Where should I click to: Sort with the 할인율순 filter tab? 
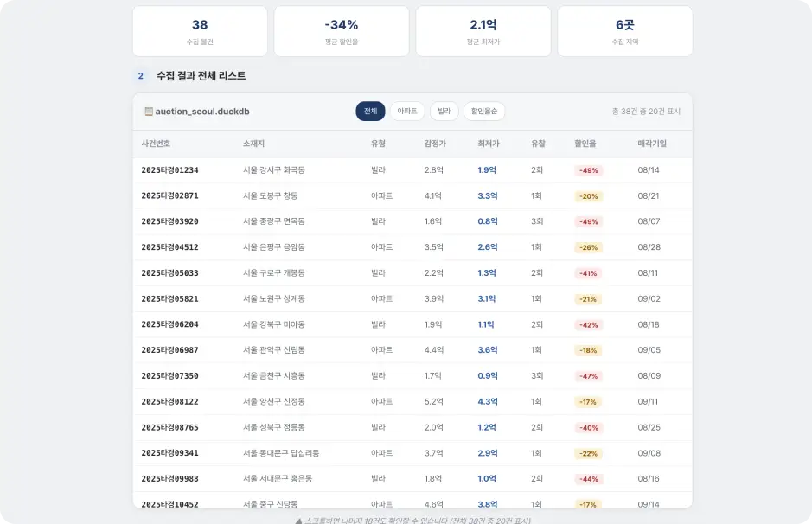484,112
